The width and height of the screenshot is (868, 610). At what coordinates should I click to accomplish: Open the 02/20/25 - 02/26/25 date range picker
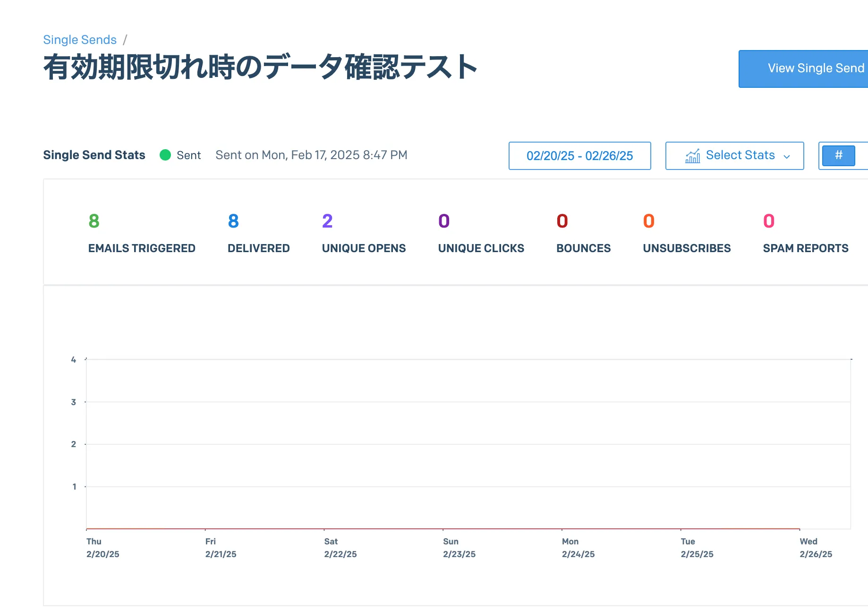579,156
